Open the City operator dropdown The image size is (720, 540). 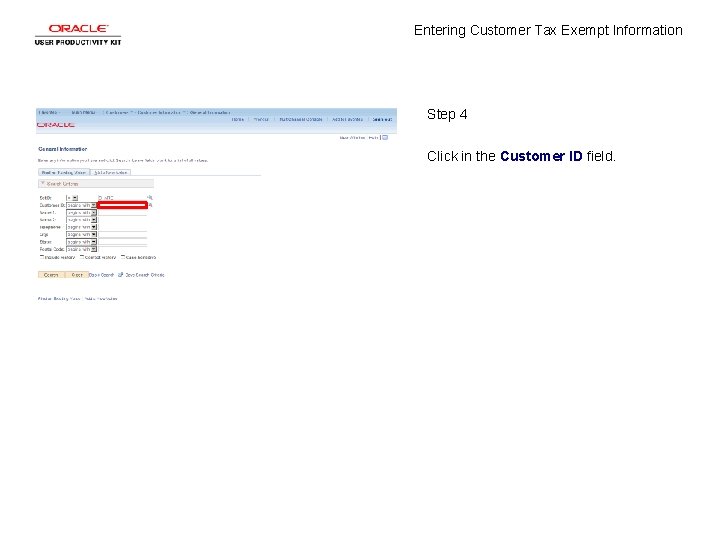click(81, 235)
